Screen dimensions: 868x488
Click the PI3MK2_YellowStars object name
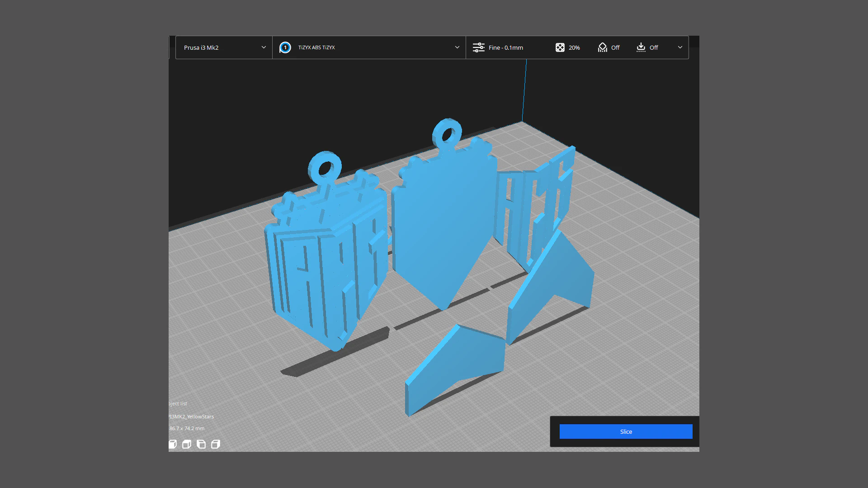pos(191,417)
